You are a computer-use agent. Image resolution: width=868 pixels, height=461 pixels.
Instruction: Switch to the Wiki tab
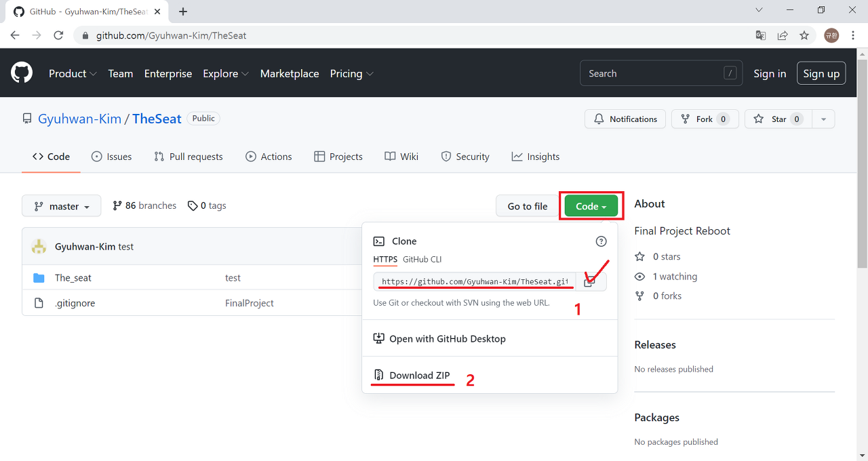(x=401, y=157)
